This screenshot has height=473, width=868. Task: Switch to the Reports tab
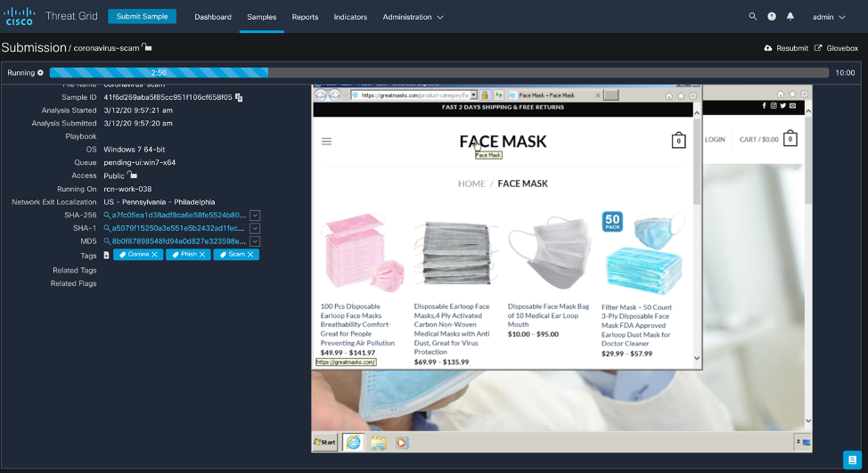pos(305,17)
